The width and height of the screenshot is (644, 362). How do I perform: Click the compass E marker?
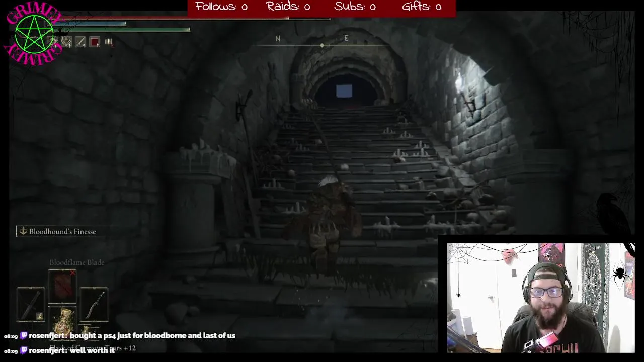pyautogui.click(x=346, y=39)
